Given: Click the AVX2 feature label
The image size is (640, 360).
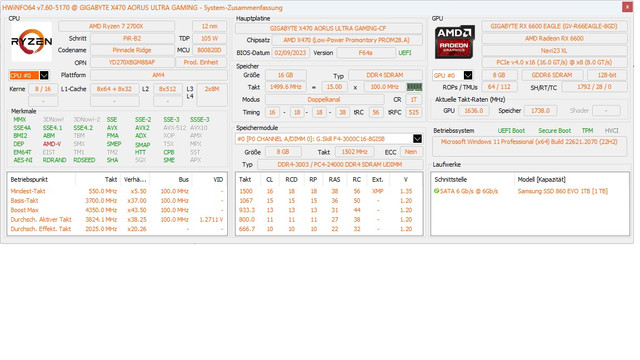Looking at the screenshot, I should 142,128.
